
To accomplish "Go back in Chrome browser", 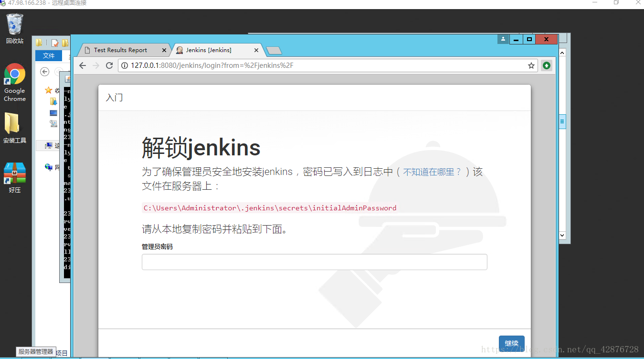I will pyautogui.click(x=83, y=65).
